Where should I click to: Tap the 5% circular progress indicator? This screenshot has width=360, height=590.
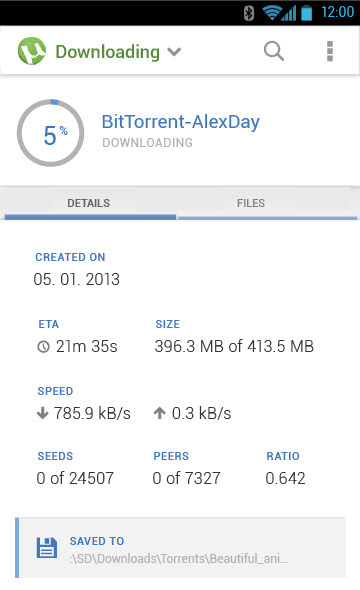tap(50, 133)
